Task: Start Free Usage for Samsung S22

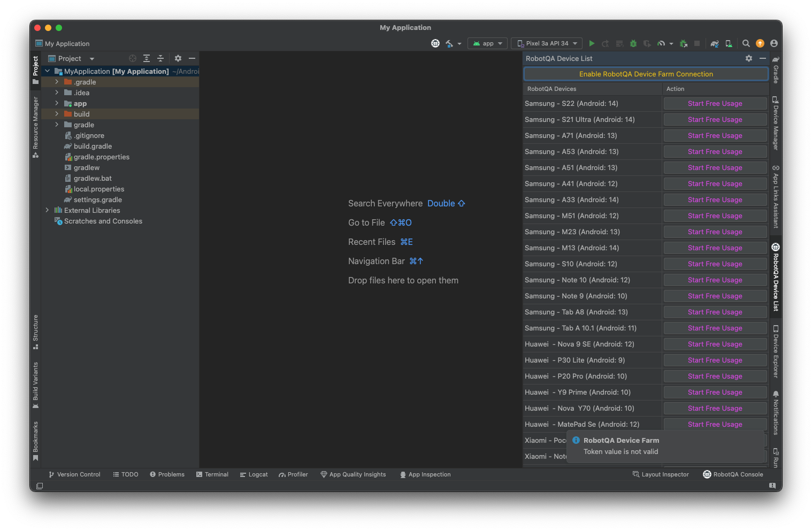Action: (x=715, y=103)
